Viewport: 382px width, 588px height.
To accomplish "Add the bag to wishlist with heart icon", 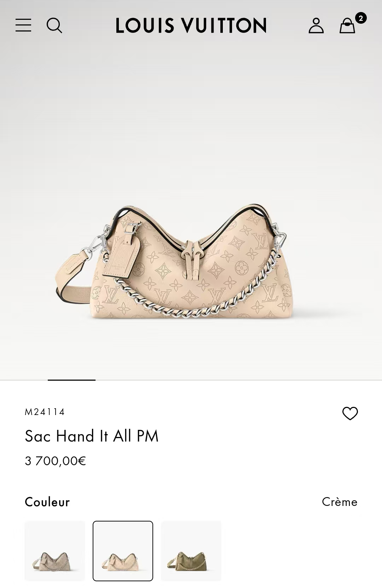I will click(x=350, y=413).
